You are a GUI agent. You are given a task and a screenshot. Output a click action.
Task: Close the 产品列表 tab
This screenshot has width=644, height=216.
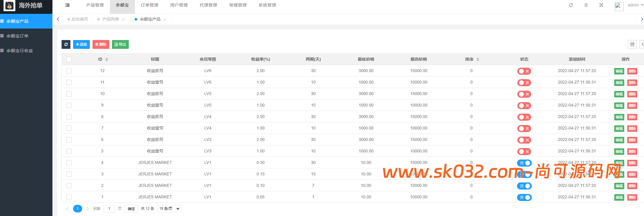(123, 19)
